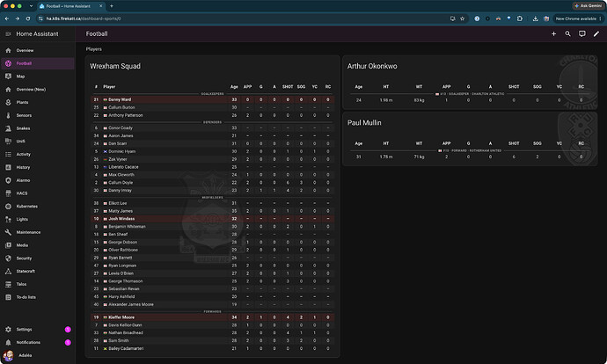Bookmark this page with the star icon

click(x=462, y=18)
